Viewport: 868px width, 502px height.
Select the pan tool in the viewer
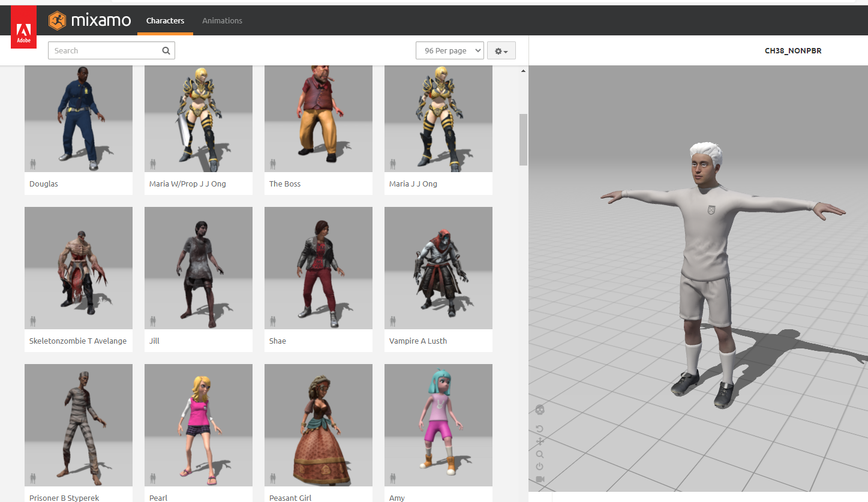coord(539,442)
